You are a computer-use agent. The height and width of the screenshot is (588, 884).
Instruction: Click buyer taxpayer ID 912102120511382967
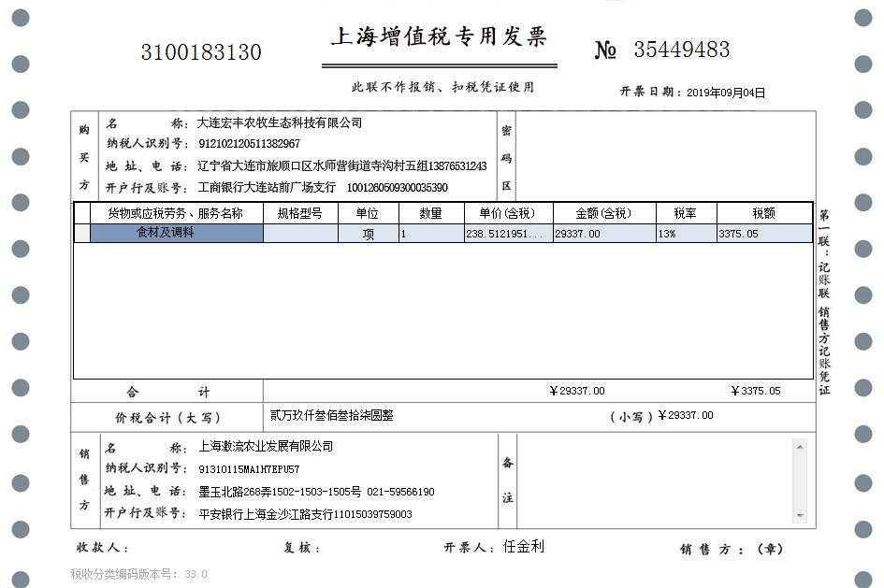(x=250, y=144)
